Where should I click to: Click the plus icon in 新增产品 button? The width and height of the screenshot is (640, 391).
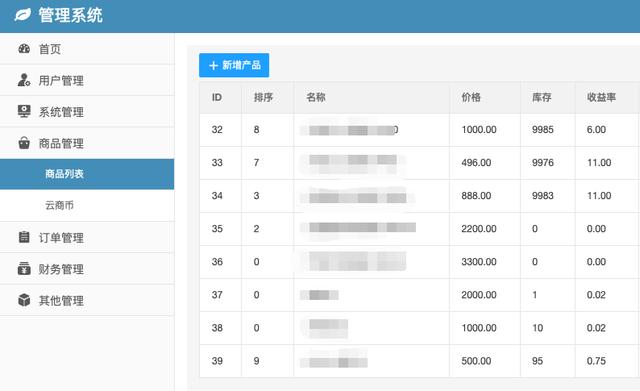click(x=213, y=65)
